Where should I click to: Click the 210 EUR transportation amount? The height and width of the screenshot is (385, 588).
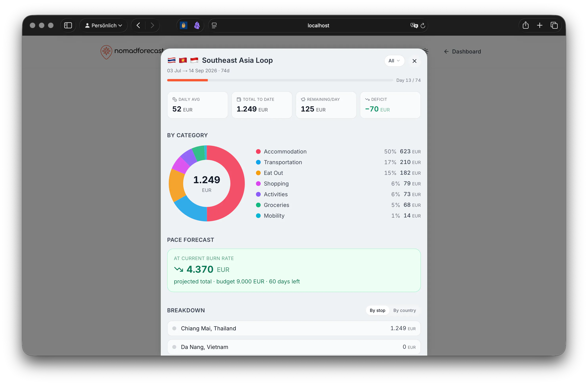click(410, 162)
